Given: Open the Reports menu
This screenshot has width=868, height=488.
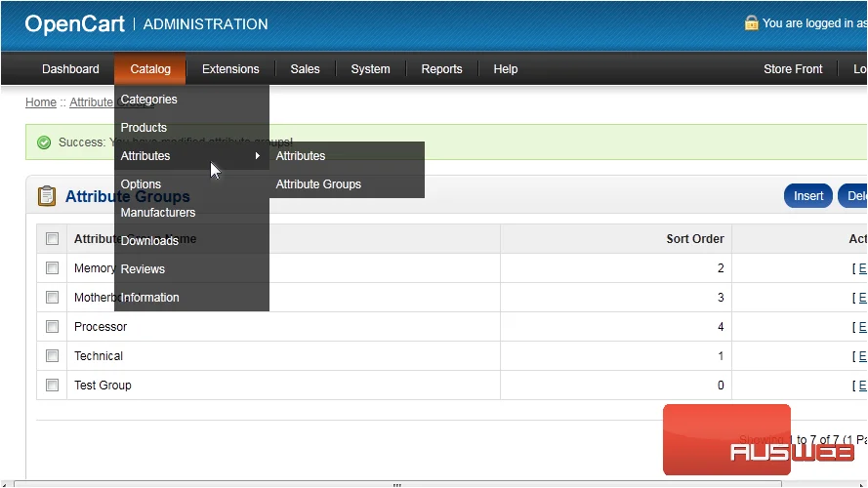Looking at the screenshot, I should pos(441,69).
